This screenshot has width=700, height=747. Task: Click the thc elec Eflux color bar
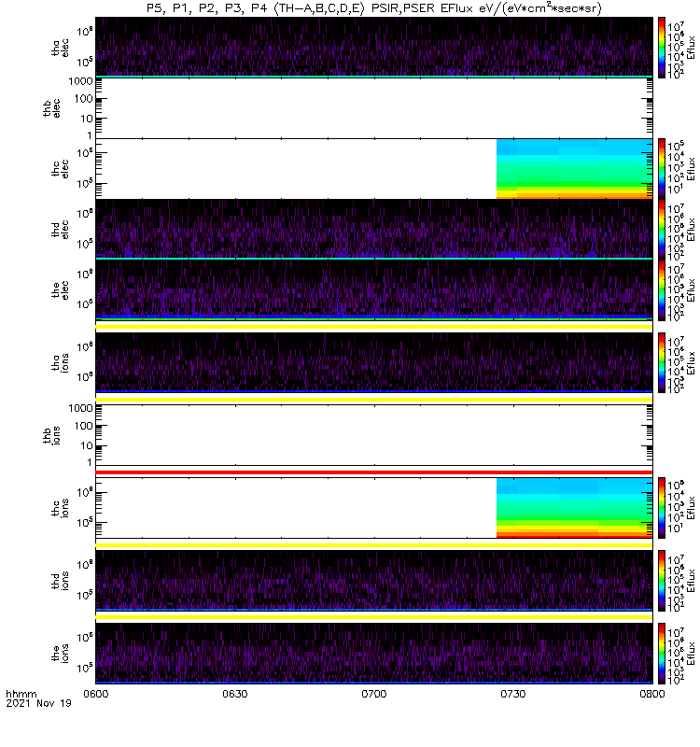pyautogui.click(x=662, y=169)
